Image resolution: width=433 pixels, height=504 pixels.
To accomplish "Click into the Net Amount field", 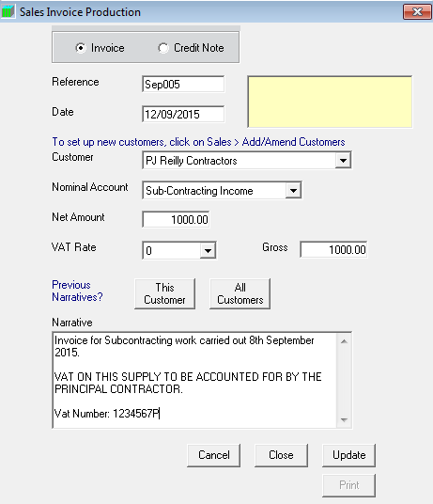I will click(x=176, y=219).
